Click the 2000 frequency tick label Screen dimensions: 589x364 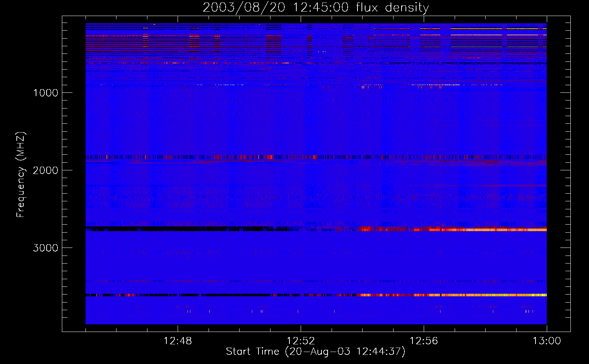[46, 170]
